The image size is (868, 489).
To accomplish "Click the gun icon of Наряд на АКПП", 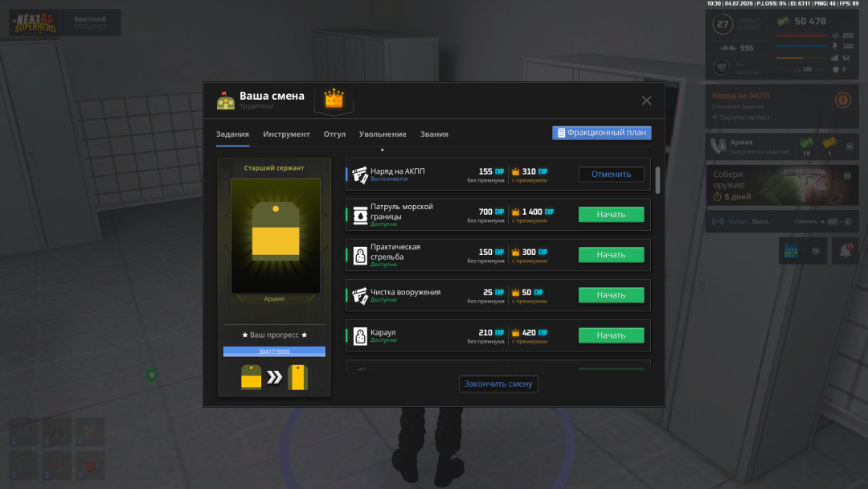I will (x=360, y=175).
